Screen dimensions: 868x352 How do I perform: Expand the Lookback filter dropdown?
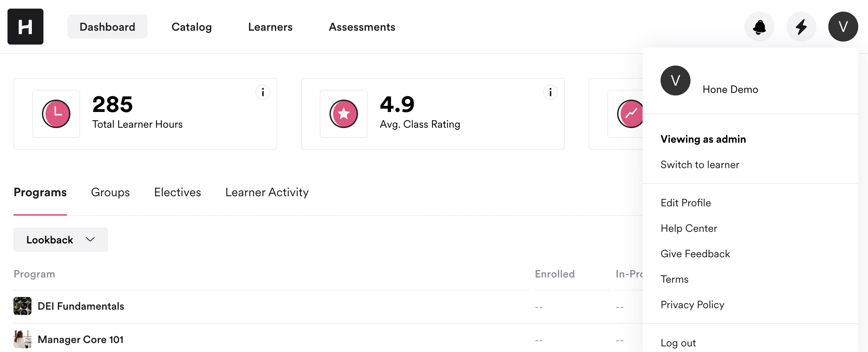[60, 240]
